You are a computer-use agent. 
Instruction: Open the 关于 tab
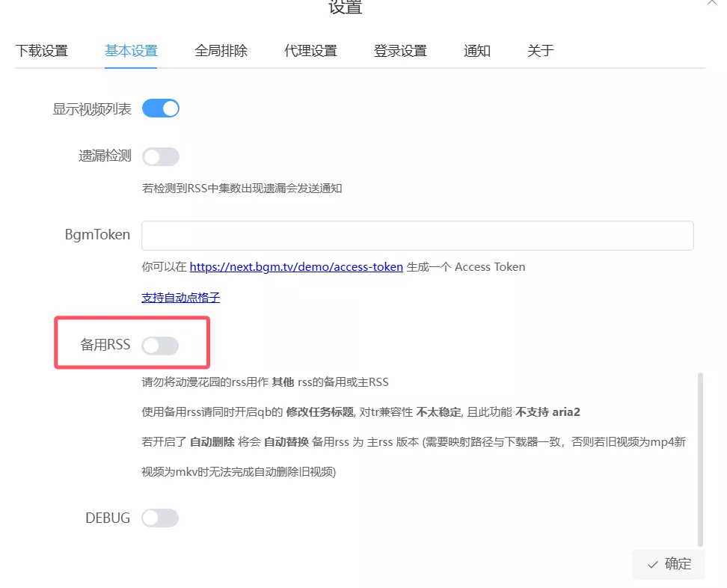(x=540, y=51)
